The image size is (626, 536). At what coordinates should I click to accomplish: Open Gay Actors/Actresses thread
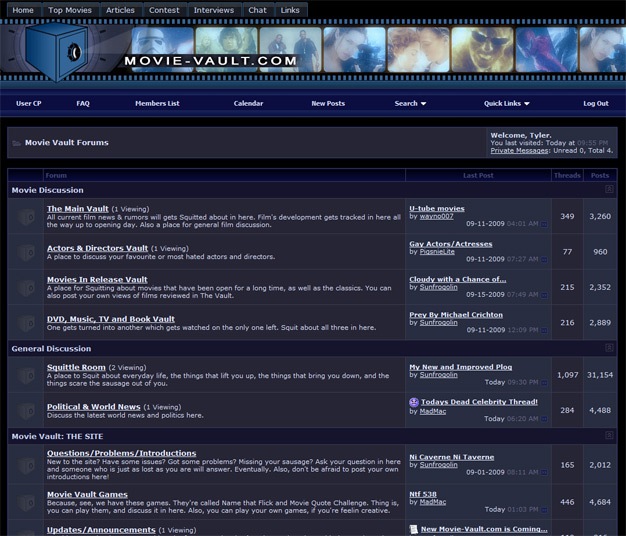(x=451, y=244)
